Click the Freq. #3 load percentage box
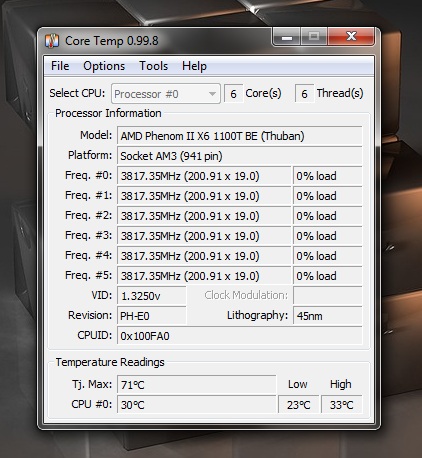422x458 pixels. (x=327, y=236)
